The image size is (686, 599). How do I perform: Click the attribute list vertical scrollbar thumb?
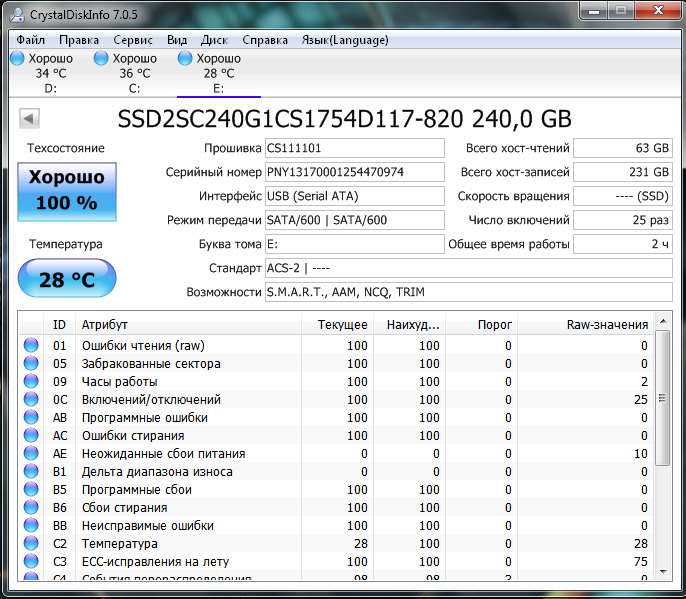pyautogui.click(x=663, y=398)
